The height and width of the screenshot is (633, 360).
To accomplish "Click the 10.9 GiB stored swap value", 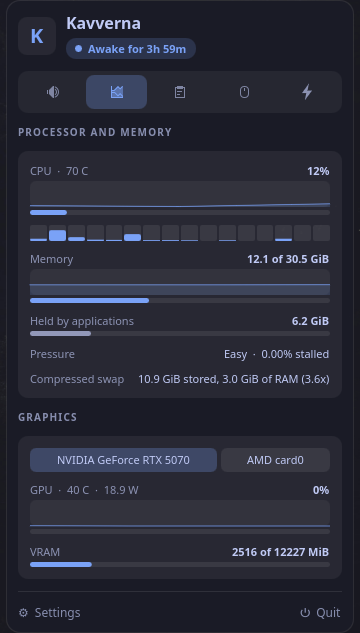I will click(234, 379).
